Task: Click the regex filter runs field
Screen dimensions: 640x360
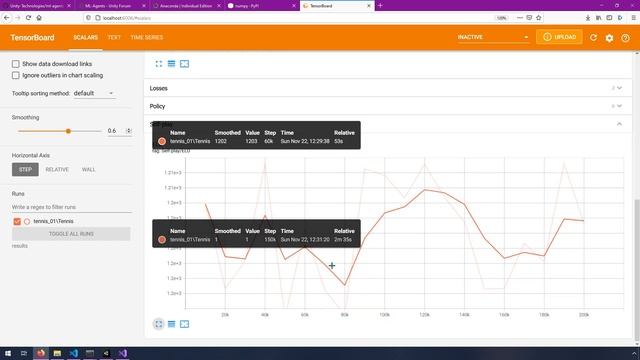Action: tap(71, 207)
